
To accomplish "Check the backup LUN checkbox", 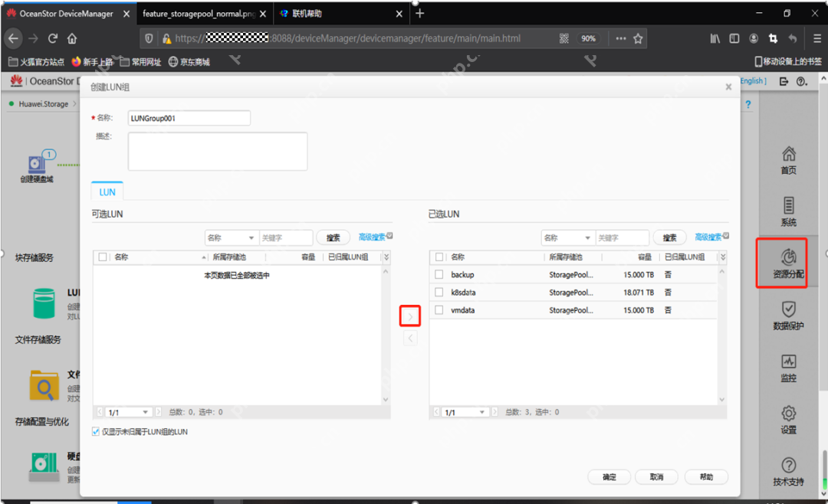I will pyautogui.click(x=439, y=274).
